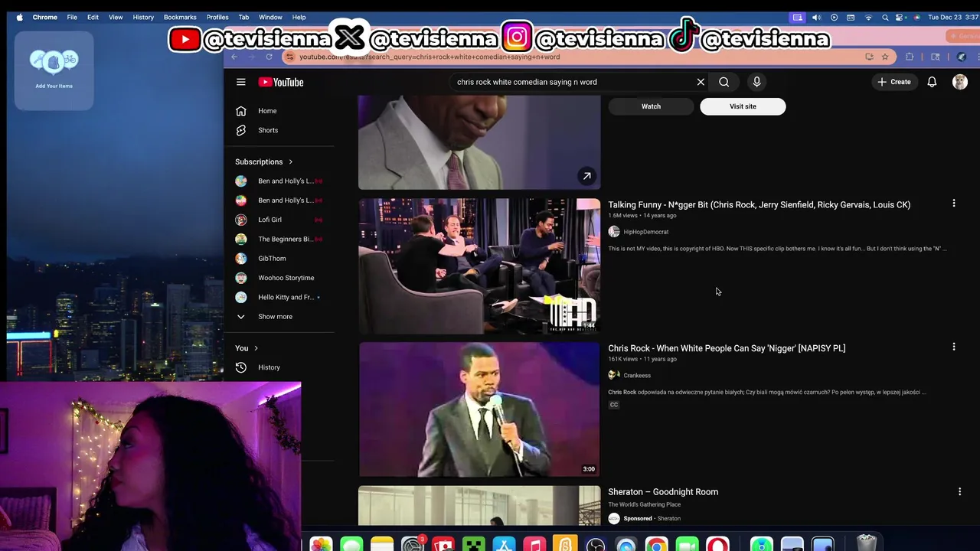Open the Talking Funny video title

(x=759, y=204)
